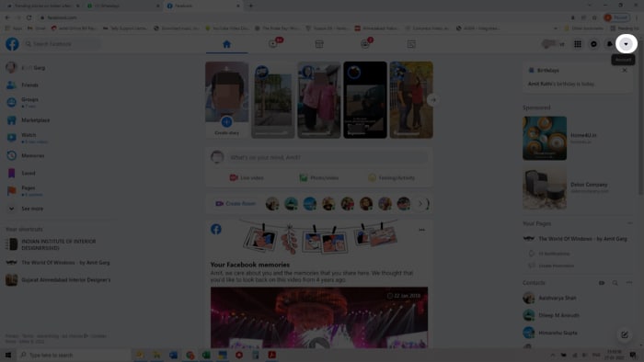This screenshot has height=362, width=644.
Task: Click Create Promotion under Your Pages
Action: (556, 266)
